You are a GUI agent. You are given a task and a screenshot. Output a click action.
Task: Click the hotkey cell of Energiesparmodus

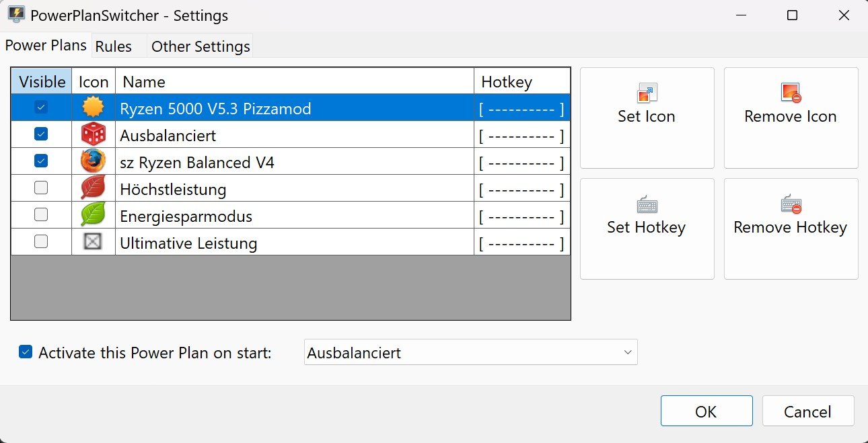(x=521, y=216)
